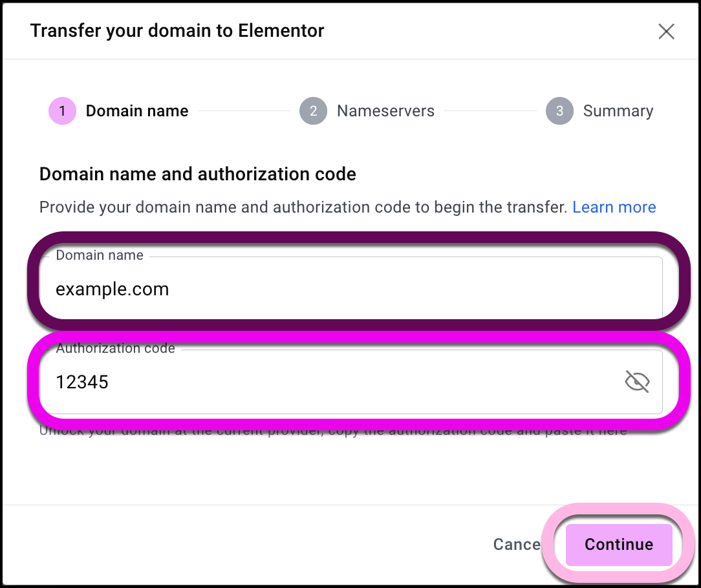Click the Cancel button
This screenshot has height=588, width=701.
(517, 544)
